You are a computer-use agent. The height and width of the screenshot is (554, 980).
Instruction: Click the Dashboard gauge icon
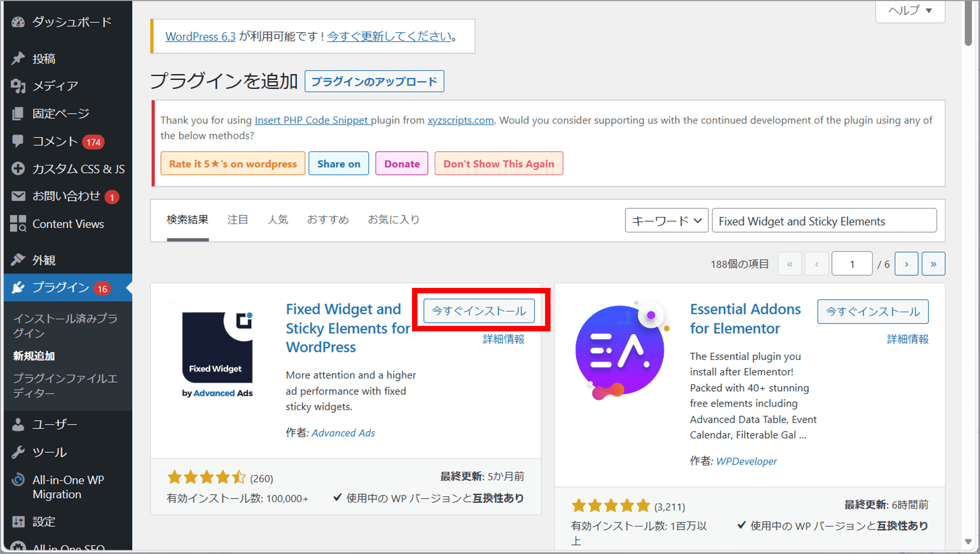click(x=18, y=22)
